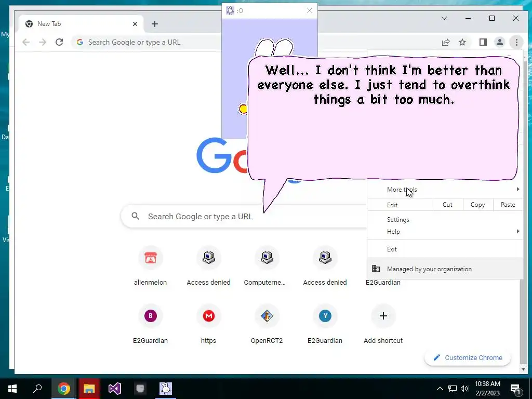Open the Windows Start menu
532x399 pixels.
(12, 389)
